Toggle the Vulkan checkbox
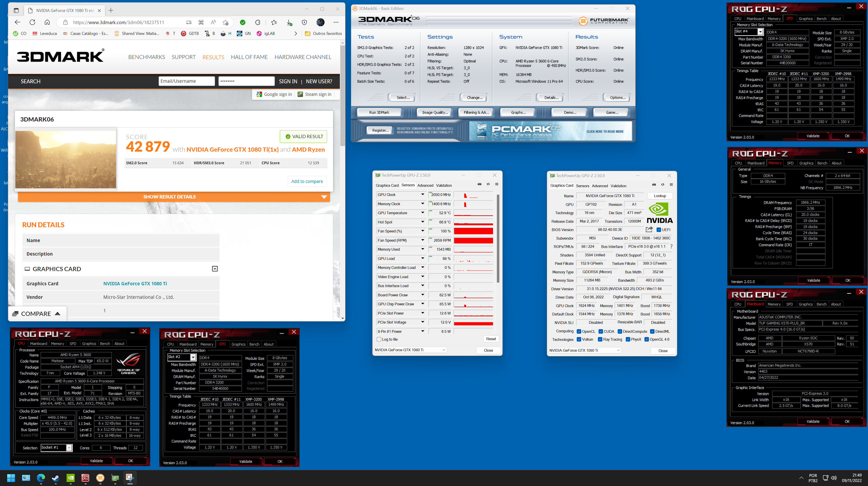The height and width of the screenshot is (486, 868). pyautogui.click(x=579, y=339)
